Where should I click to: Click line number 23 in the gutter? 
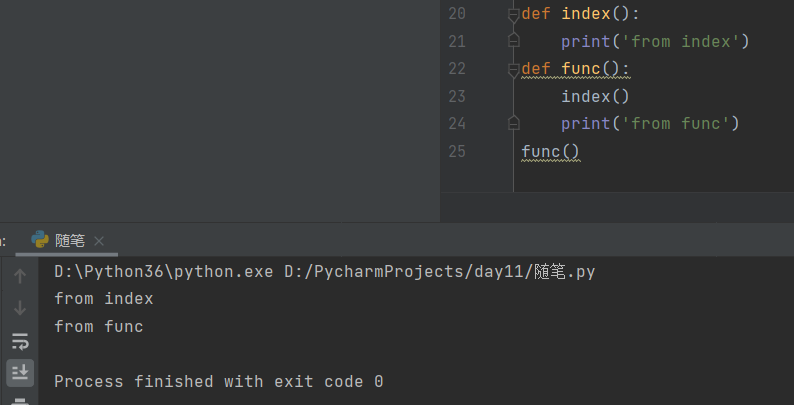coord(457,97)
